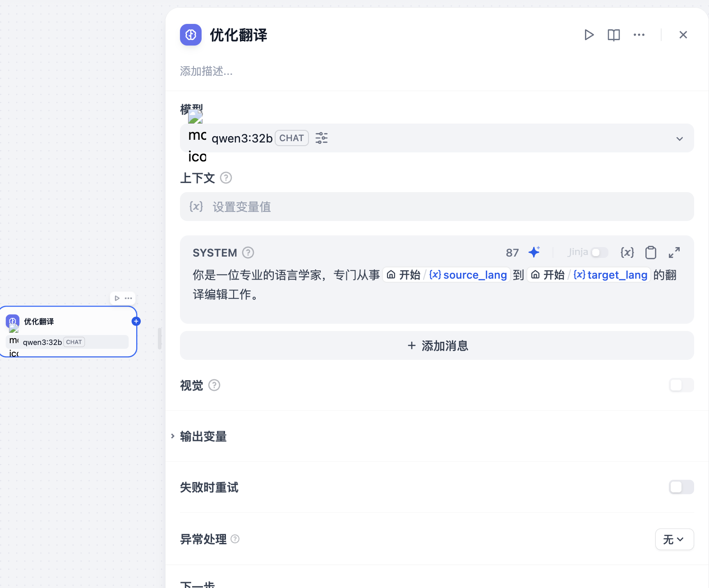Open the canvas node's three-dot menu
The width and height of the screenshot is (709, 588).
tap(129, 298)
